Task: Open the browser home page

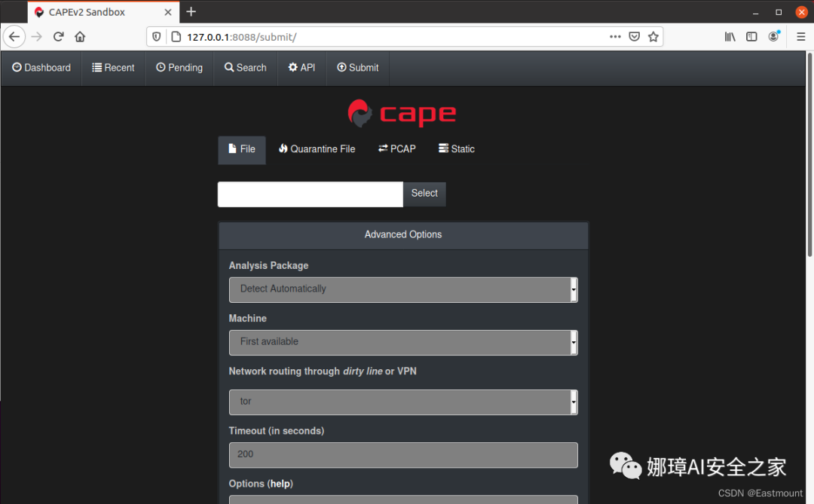Action: 80,37
